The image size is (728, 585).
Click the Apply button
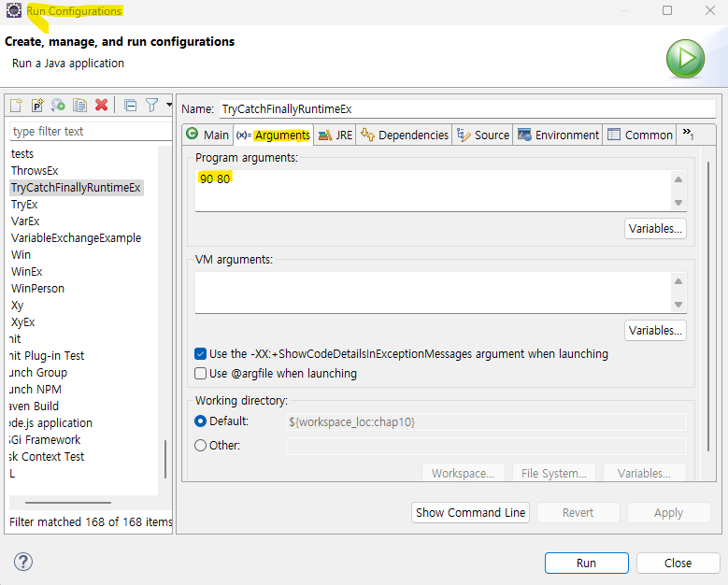coord(668,512)
